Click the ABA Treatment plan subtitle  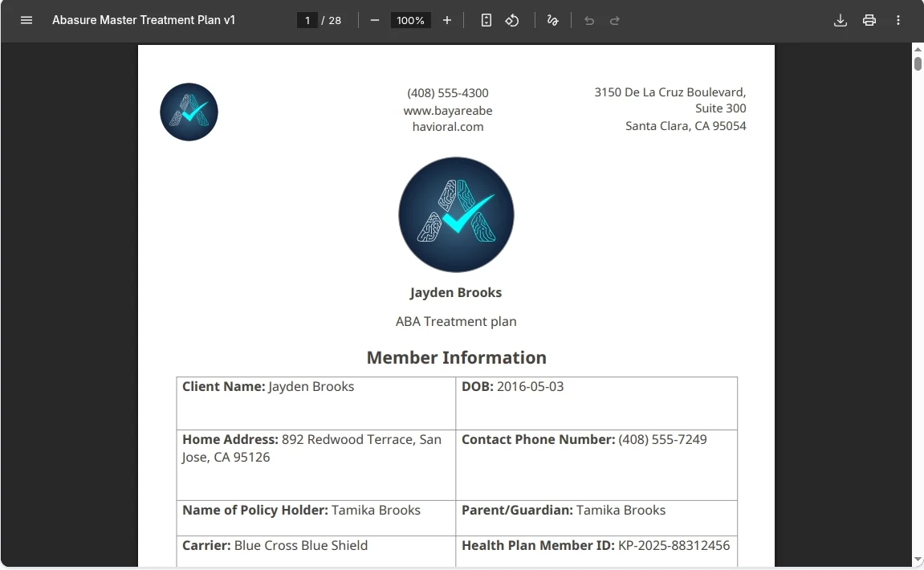pos(456,321)
